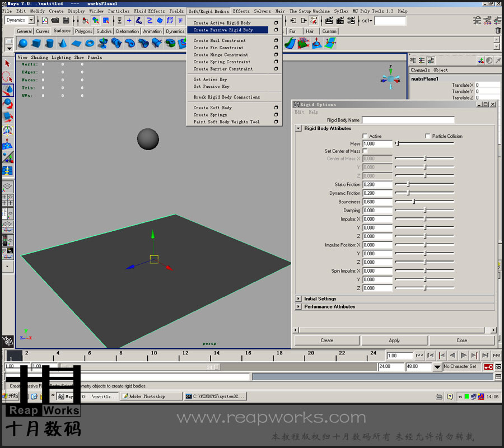
Task: Open options box for Create Active Rigid Body
Action: coord(276,23)
